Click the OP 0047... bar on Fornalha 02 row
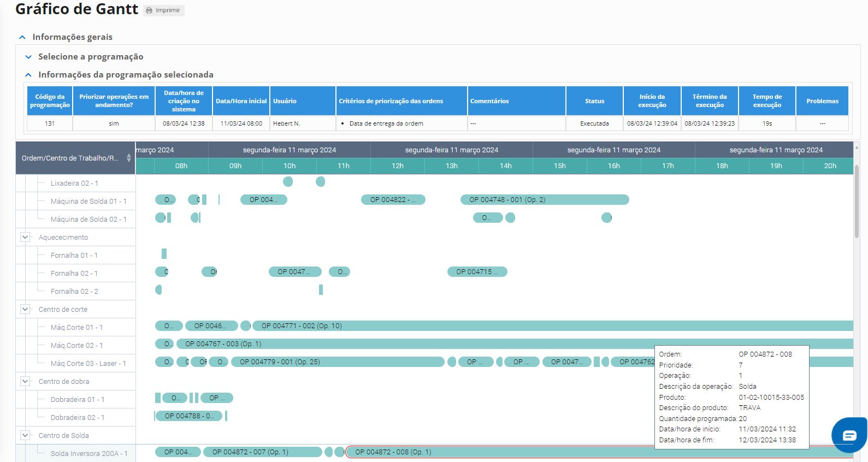Screen dimensions: 868x462 click(295, 272)
